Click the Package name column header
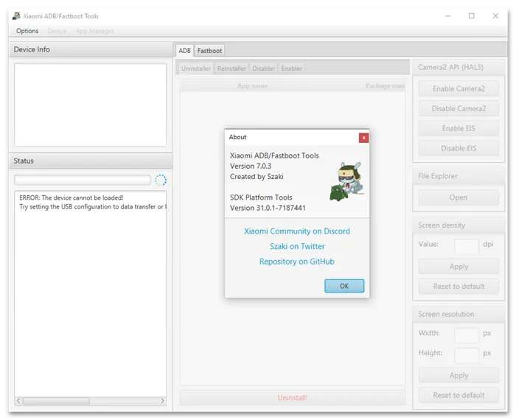The width and height of the screenshot is (516, 420). pos(355,85)
